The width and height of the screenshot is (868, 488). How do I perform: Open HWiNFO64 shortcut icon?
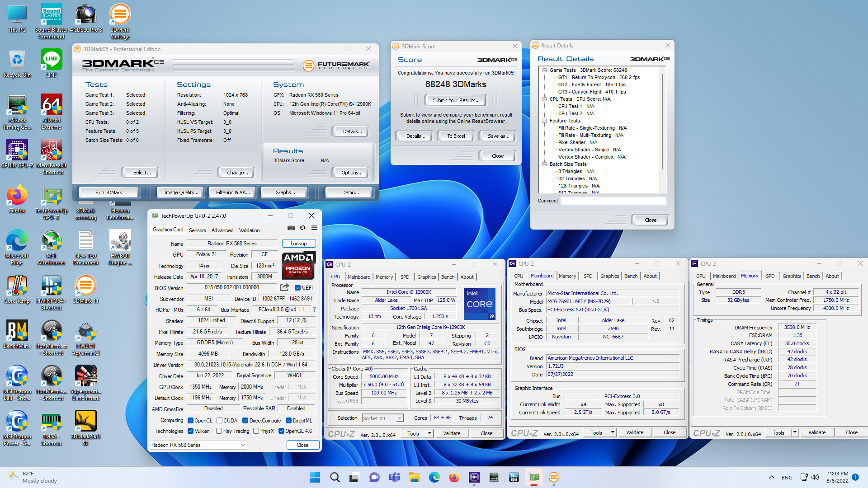pyautogui.click(x=52, y=292)
